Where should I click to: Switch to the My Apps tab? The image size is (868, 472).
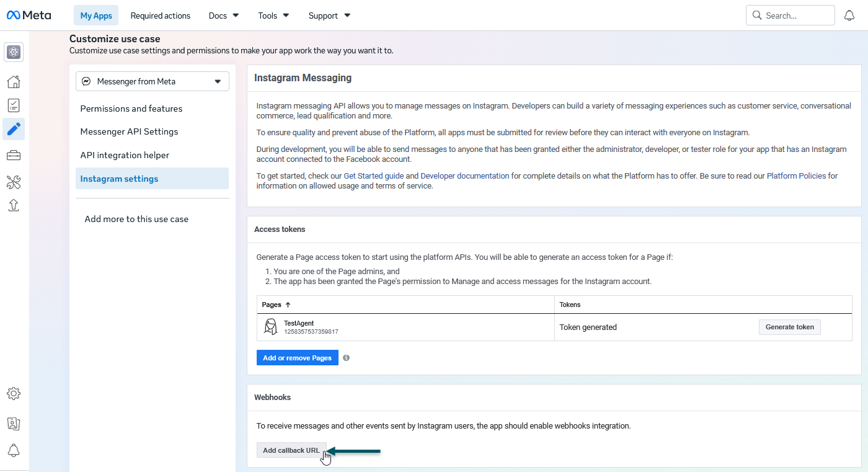click(96, 16)
